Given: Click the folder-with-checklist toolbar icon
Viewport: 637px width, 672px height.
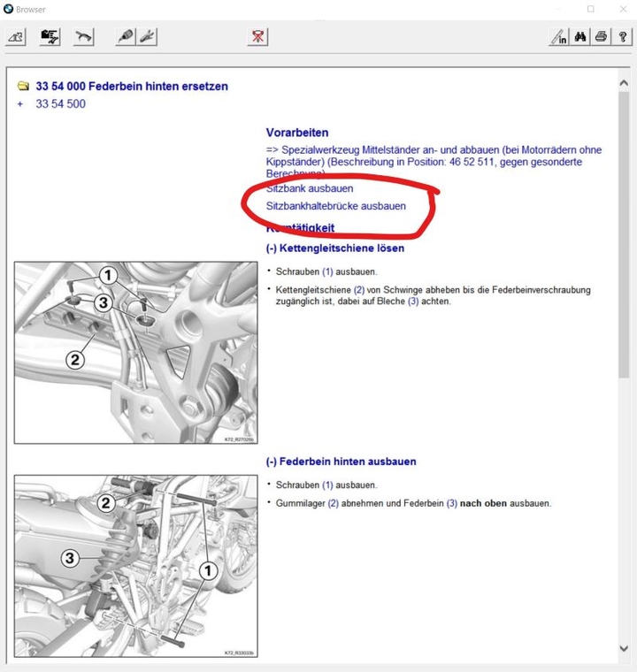Looking at the screenshot, I should coord(50,37).
